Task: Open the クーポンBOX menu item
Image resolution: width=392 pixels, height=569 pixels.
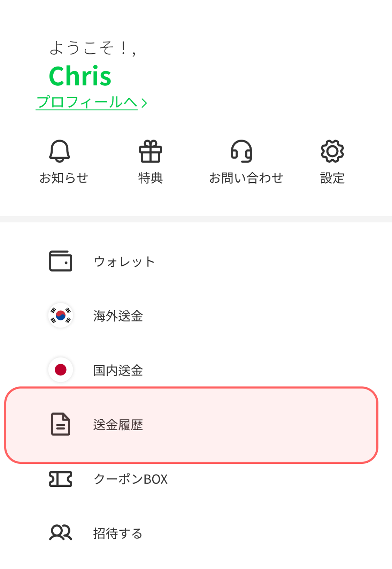Action: 131,479
